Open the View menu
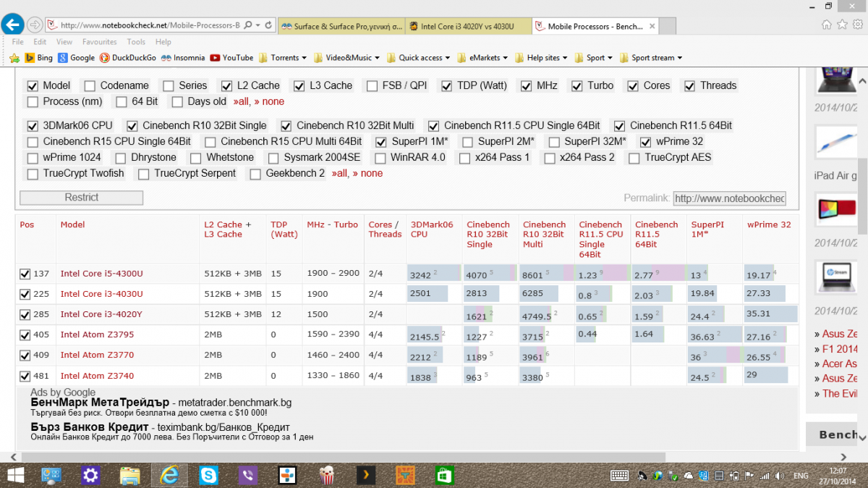Screen dimensions: 868x488 click(x=64, y=42)
